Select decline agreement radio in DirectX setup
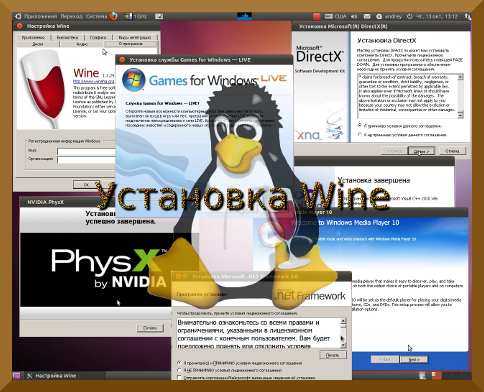Screen dimensions: 484x392 (x=360, y=135)
